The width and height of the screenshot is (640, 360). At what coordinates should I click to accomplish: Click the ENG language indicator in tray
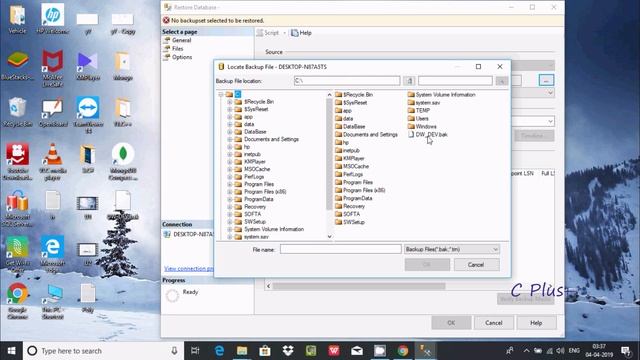pyautogui.click(x=574, y=351)
